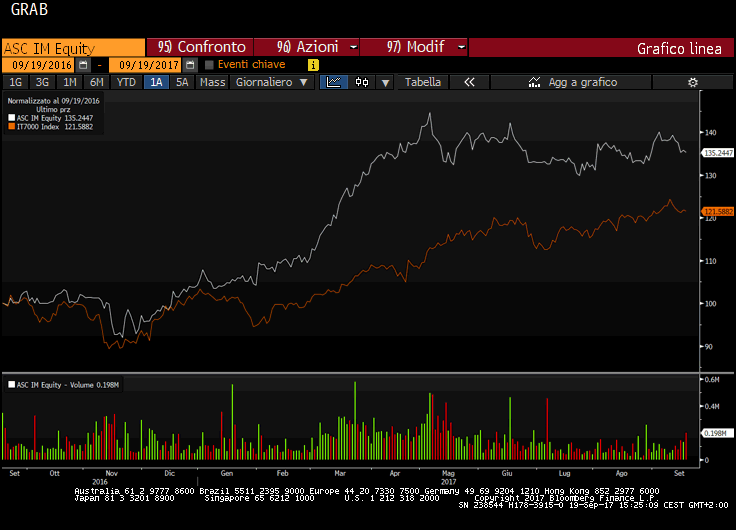736x530 pixels.
Task: Click the Agg a grafico button
Action: 571,82
